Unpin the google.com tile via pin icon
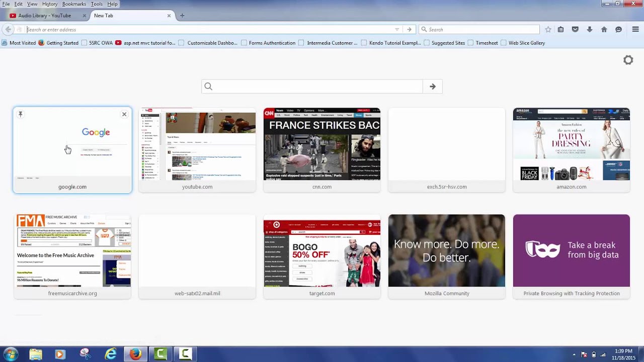The image size is (644, 362). point(21,114)
